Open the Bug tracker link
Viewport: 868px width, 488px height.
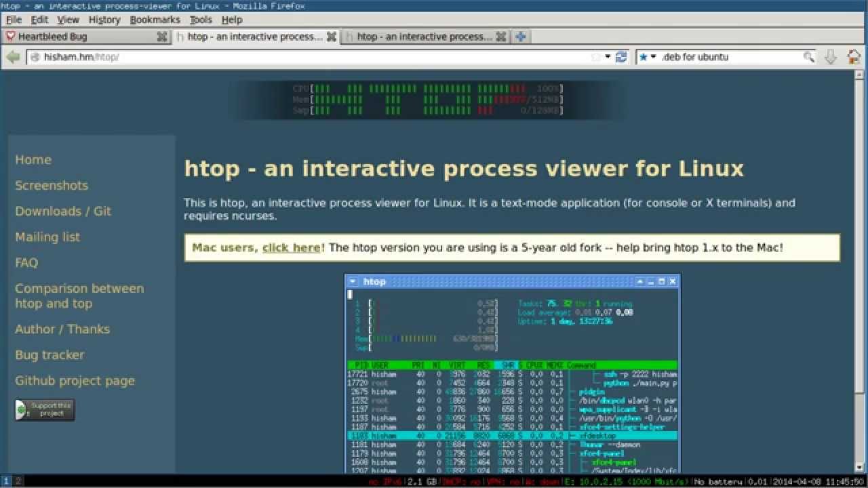pos(50,355)
